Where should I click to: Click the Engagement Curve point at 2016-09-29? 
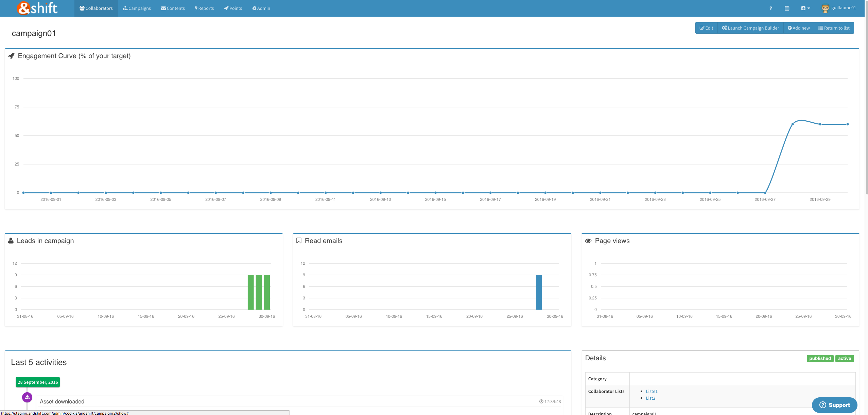(820, 124)
